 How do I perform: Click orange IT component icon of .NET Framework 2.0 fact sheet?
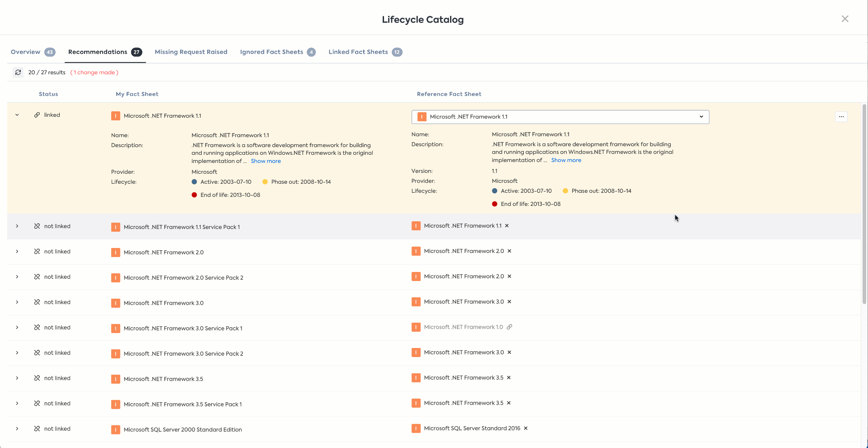tap(116, 253)
